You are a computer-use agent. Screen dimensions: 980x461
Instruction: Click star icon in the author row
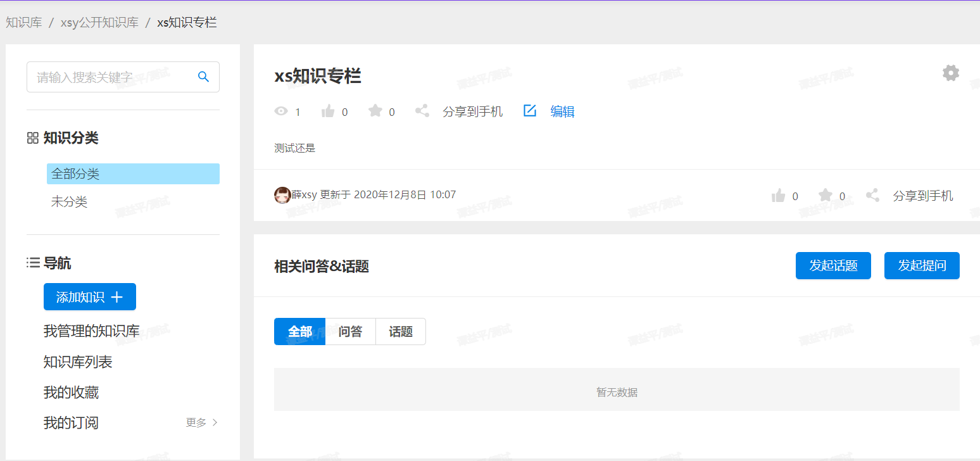click(825, 196)
